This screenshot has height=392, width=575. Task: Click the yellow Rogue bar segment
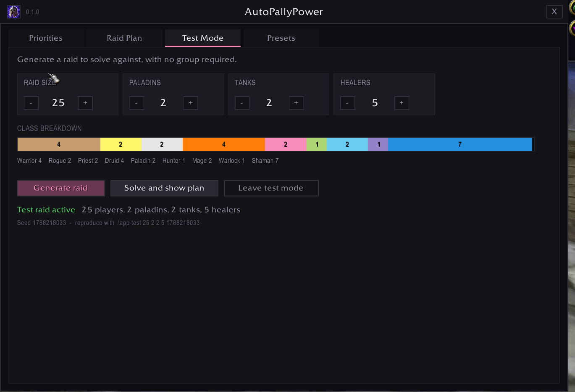pos(121,144)
